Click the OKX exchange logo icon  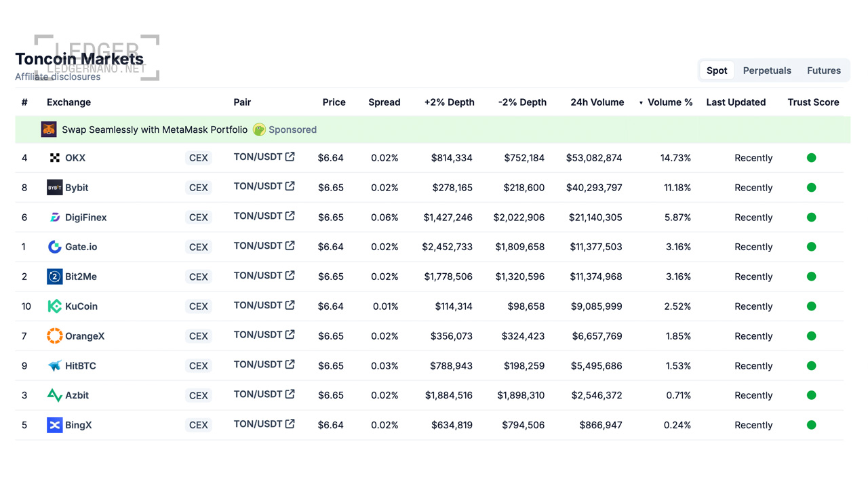[55, 158]
